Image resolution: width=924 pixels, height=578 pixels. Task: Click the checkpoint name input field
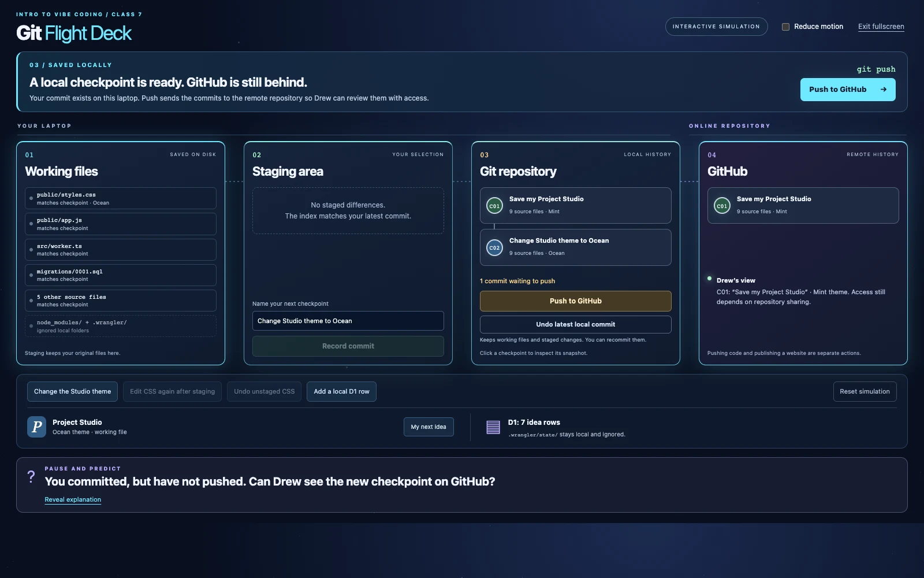click(x=348, y=321)
